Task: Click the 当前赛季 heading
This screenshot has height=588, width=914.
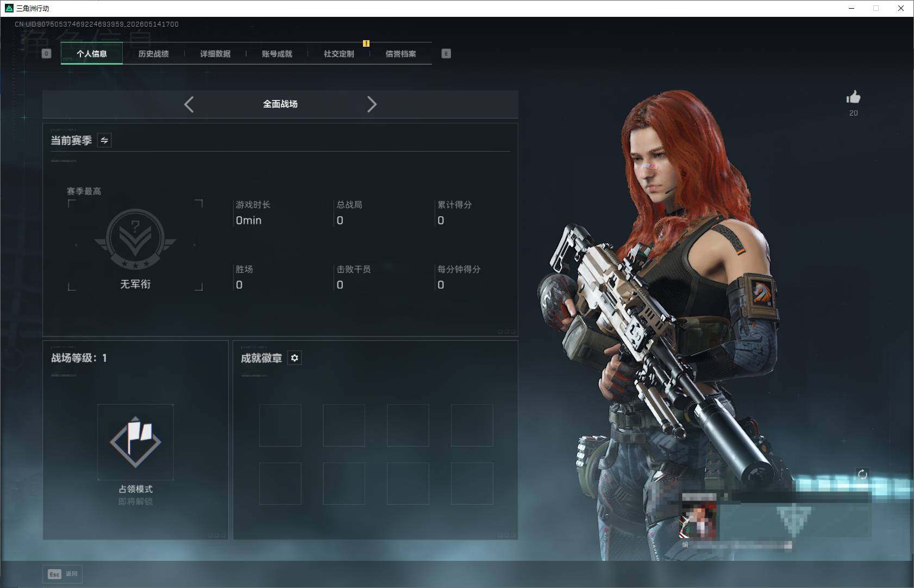Action: (x=71, y=140)
